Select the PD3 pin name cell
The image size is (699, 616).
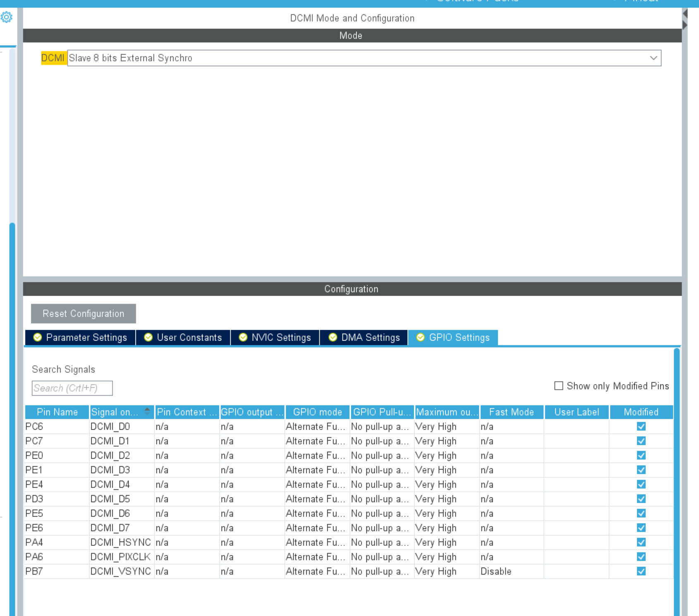pos(57,499)
